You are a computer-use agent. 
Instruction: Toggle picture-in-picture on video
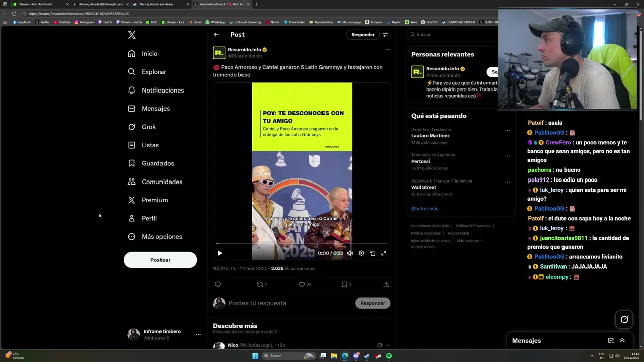point(373,253)
